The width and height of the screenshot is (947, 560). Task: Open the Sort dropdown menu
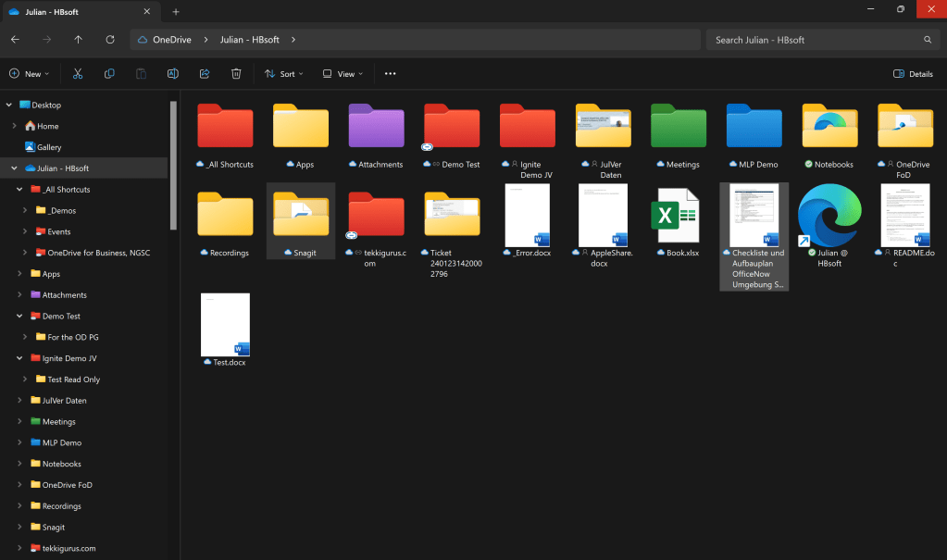click(283, 73)
